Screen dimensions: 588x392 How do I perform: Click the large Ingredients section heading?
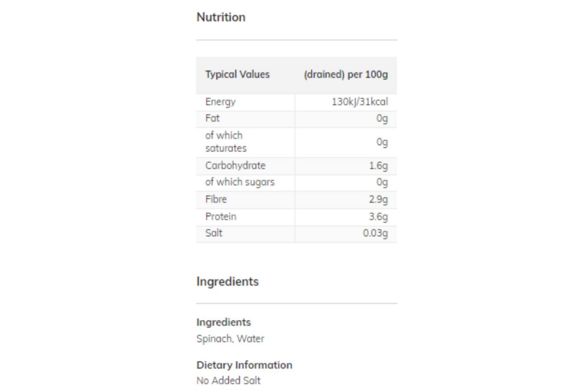(228, 281)
